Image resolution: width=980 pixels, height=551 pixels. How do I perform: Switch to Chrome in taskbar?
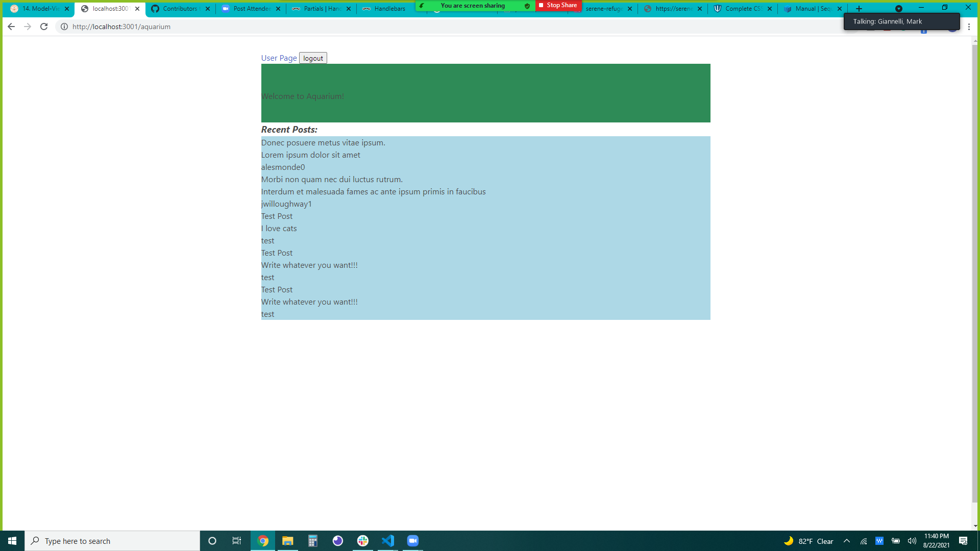[x=263, y=541]
